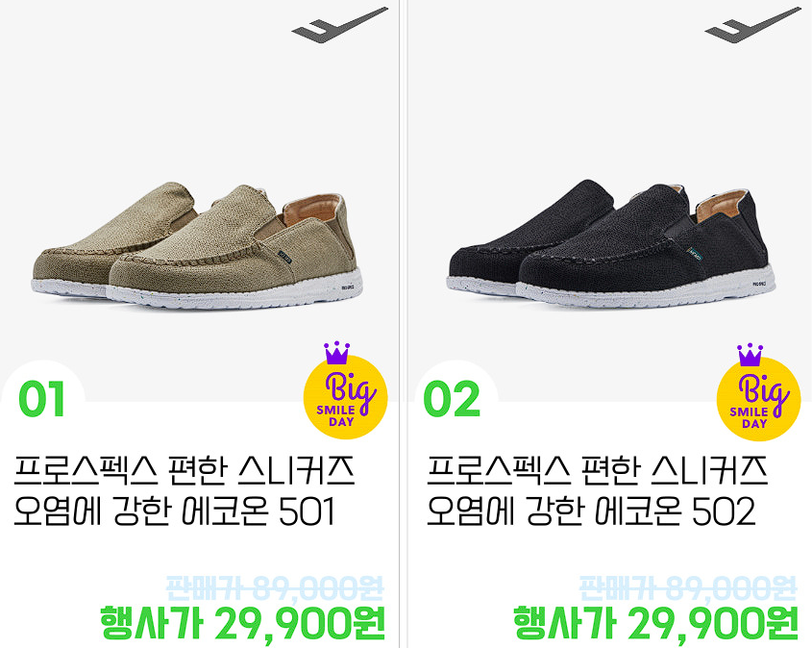Click the Prospecs logo above beige shoes
Viewport: 812px width, 648px height.
340,25
